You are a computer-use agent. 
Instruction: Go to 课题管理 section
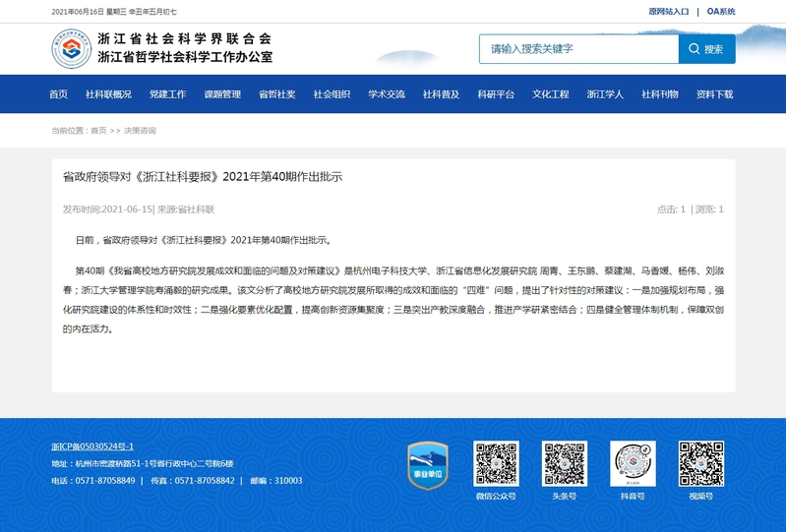click(222, 94)
